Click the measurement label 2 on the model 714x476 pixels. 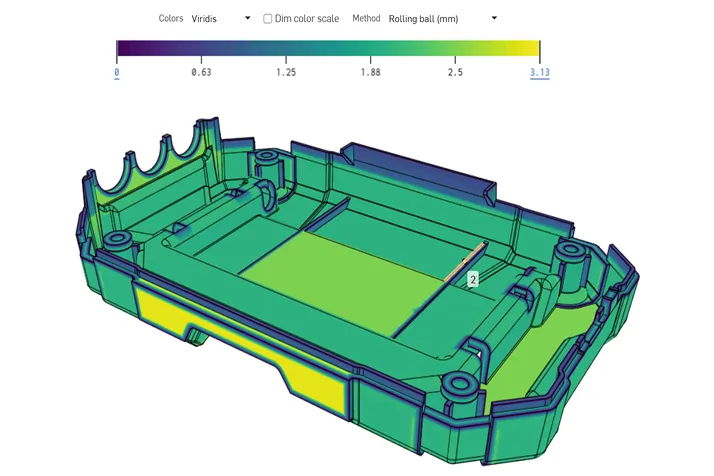pos(473,280)
